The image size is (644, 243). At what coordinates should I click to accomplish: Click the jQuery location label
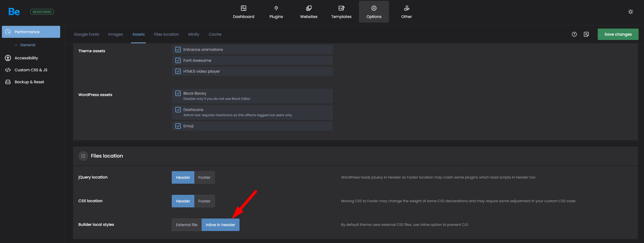tap(93, 177)
